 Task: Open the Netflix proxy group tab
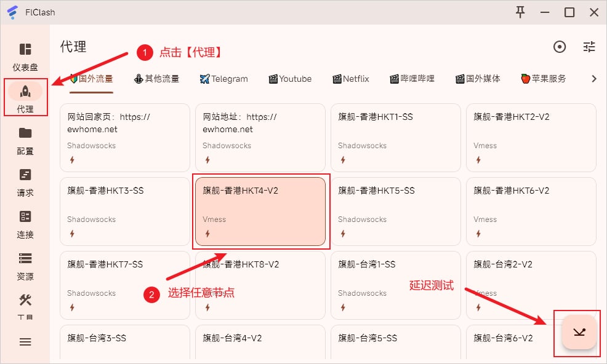(350, 79)
